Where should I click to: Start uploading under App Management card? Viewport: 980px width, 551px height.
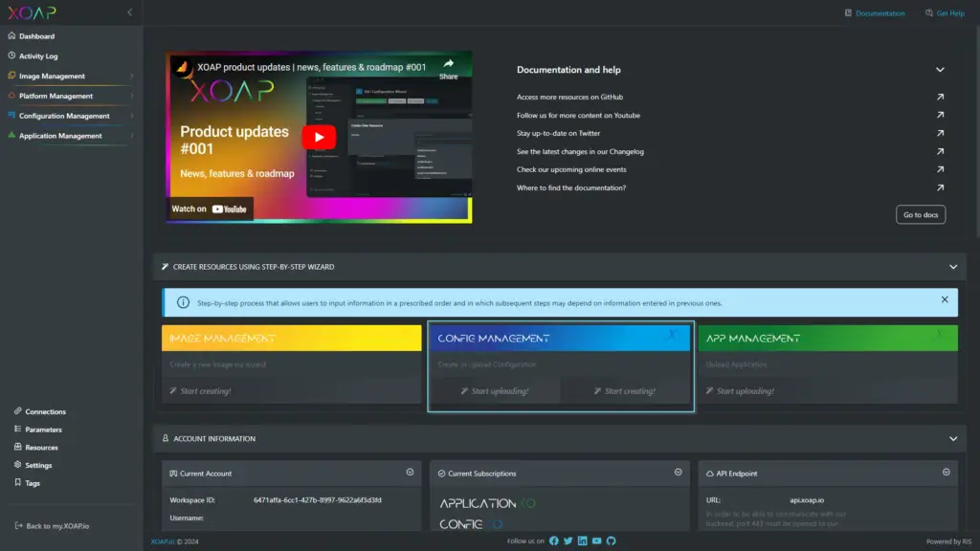click(740, 391)
